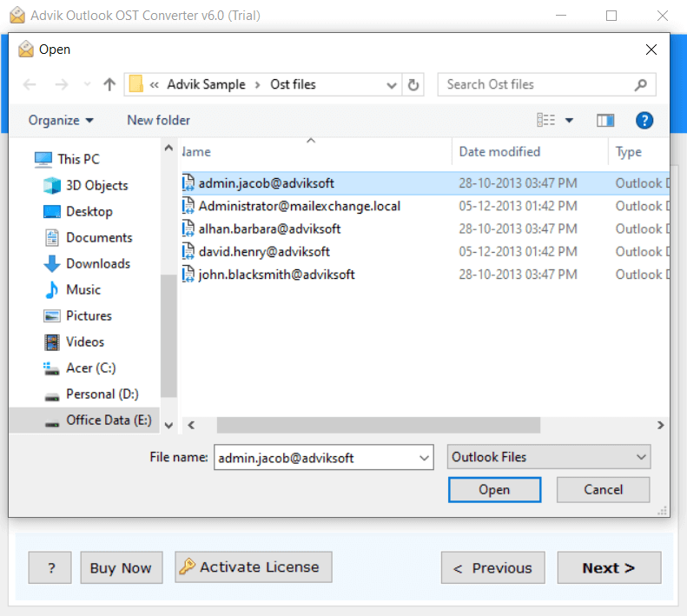
Task: Select the Office Data (E:) drive
Action: [83, 420]
